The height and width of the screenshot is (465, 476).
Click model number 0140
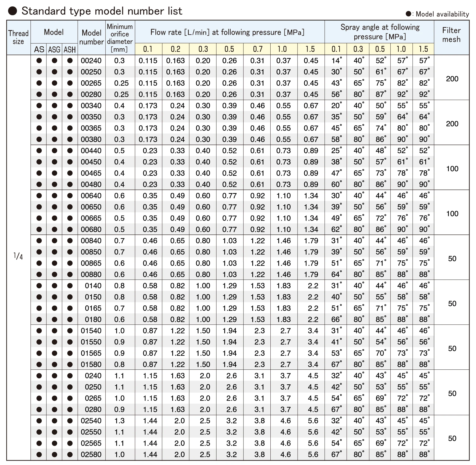pos(93,285)
